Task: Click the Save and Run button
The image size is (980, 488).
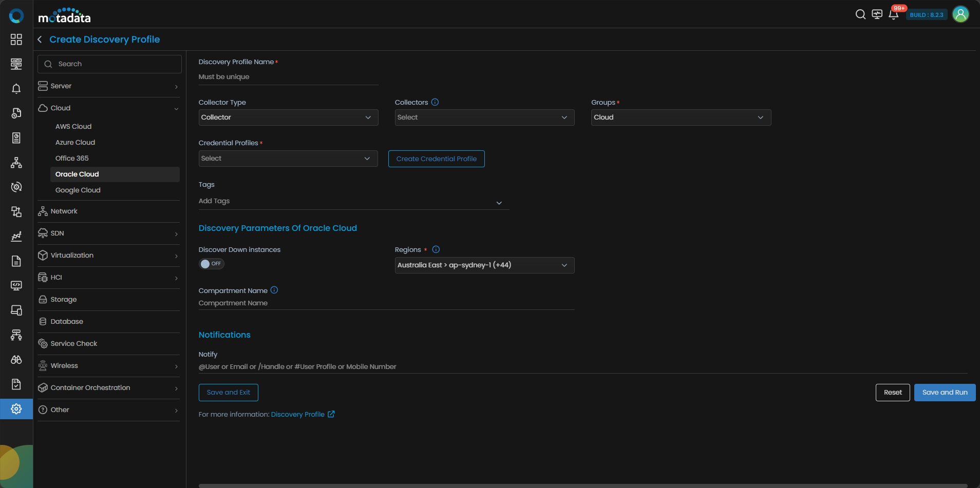Action: (945, 393)
